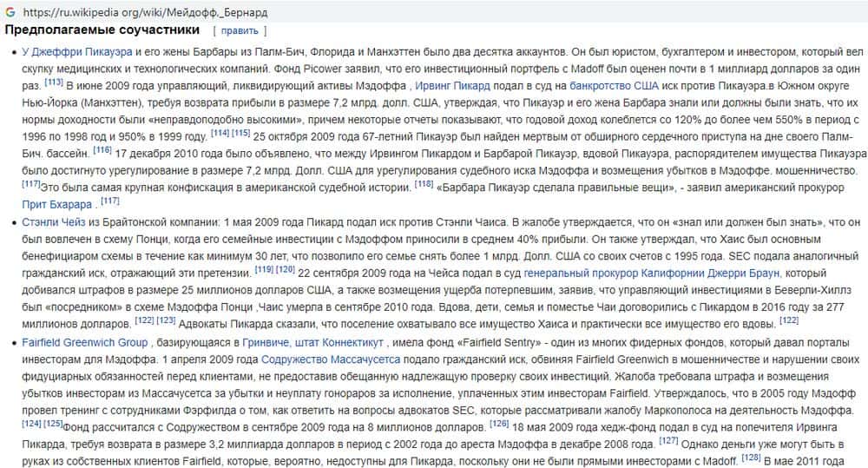Click footnote reference [128]
The height and width of the screenshot is (468, 868).
[x=751, y=458]
